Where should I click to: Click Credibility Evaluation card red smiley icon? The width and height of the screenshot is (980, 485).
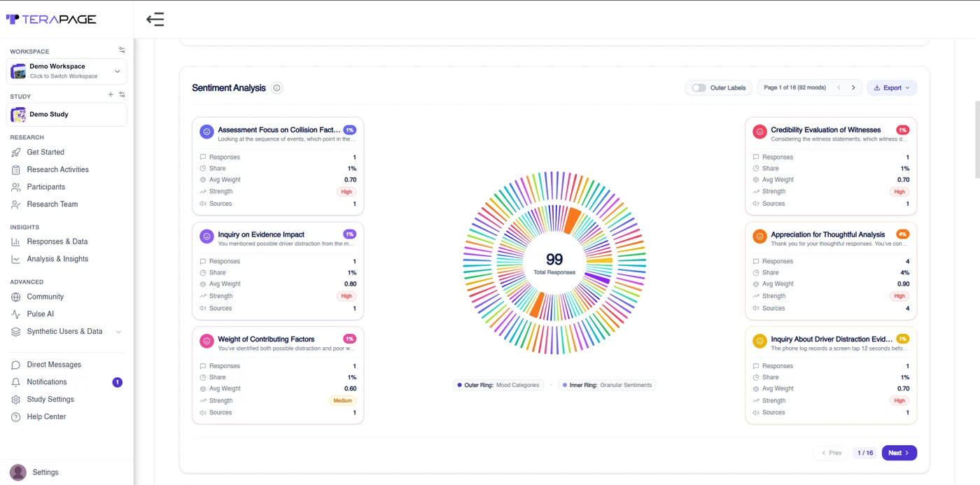[x=759, y=132]
